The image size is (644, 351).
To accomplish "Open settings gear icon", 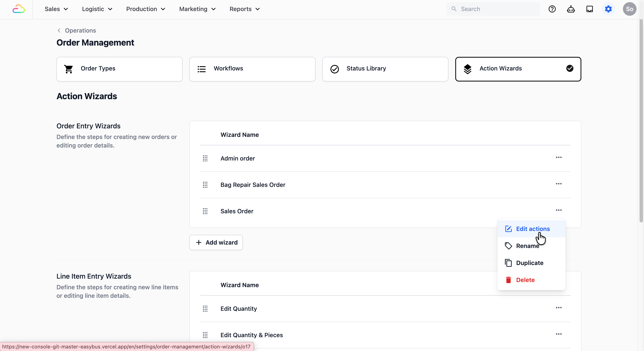I will pyautogui.click(x=608, y=9).
